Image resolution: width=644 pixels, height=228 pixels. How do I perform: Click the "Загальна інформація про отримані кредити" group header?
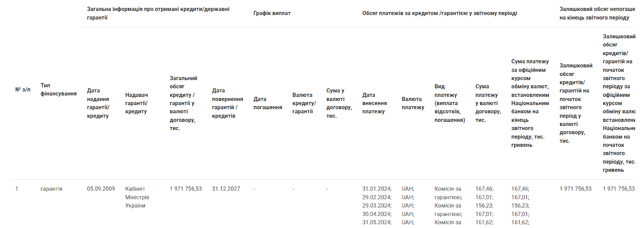click(x=158, y=13)
